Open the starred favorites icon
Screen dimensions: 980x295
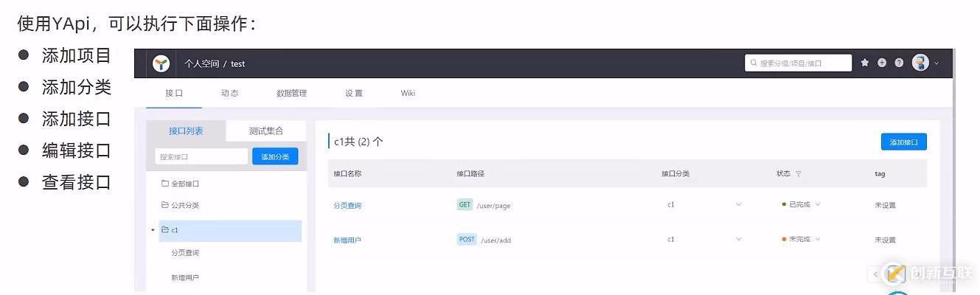(x=865, y=63)
